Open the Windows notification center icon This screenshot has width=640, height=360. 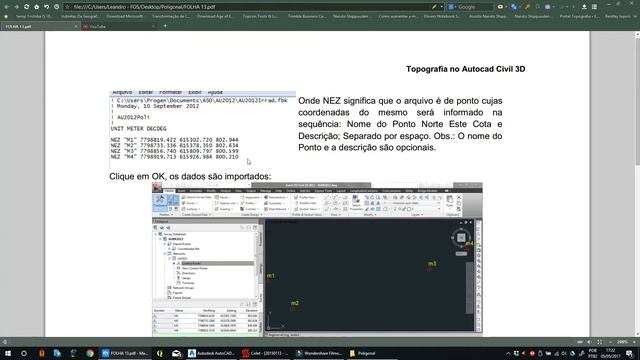[x=630, y=353]
